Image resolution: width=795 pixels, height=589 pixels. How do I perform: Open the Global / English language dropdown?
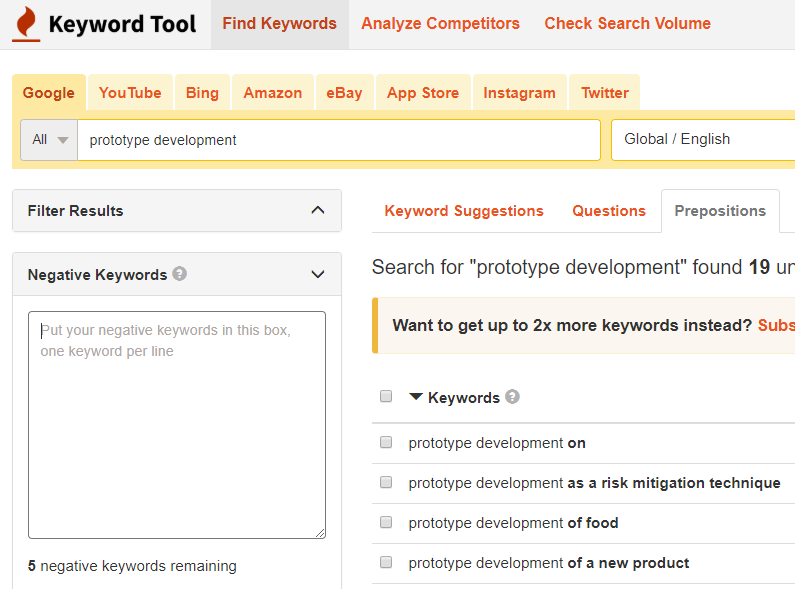(x=702, y=140)
